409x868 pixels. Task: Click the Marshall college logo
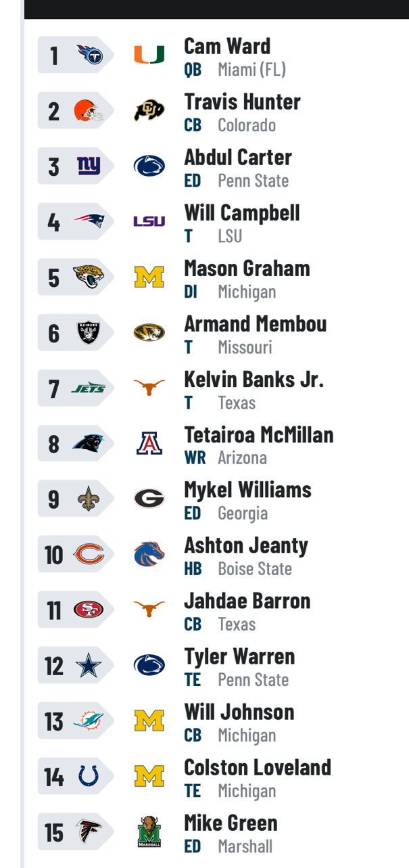pyautogui.click(x=149, y=832)
